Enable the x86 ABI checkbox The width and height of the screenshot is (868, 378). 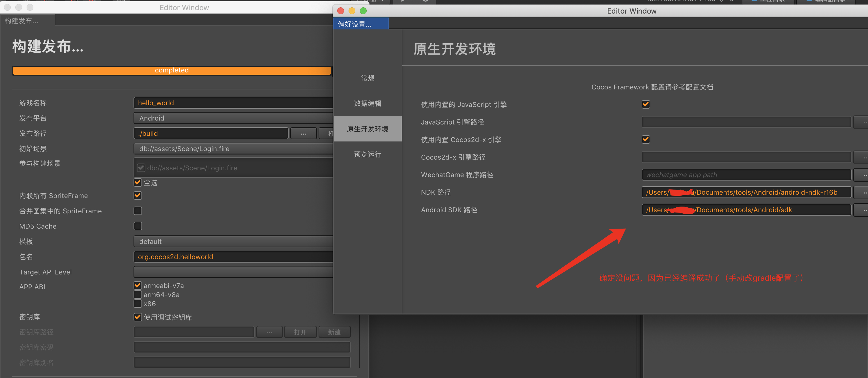pyautogui.click(x=138, y=304)
